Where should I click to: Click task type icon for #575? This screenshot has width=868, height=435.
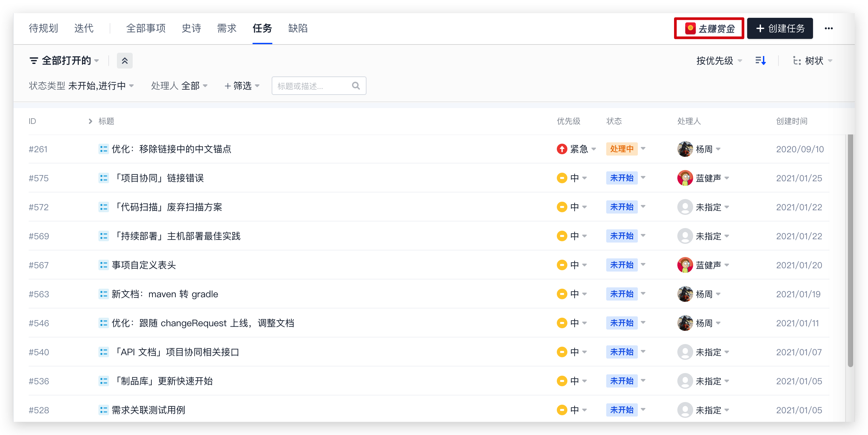(103, 178)
